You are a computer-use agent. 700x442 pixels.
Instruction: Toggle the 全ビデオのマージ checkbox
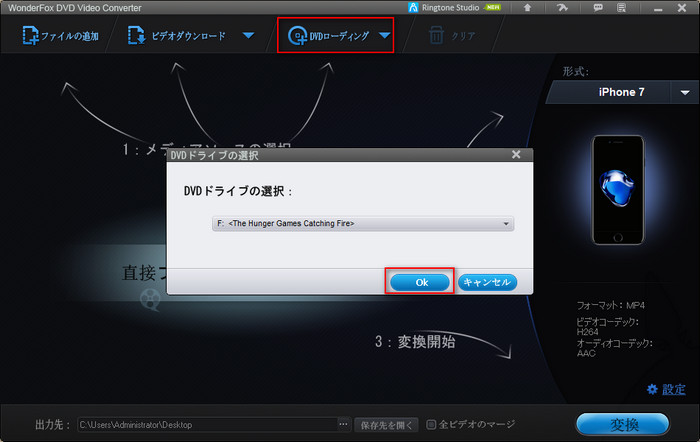432,424
